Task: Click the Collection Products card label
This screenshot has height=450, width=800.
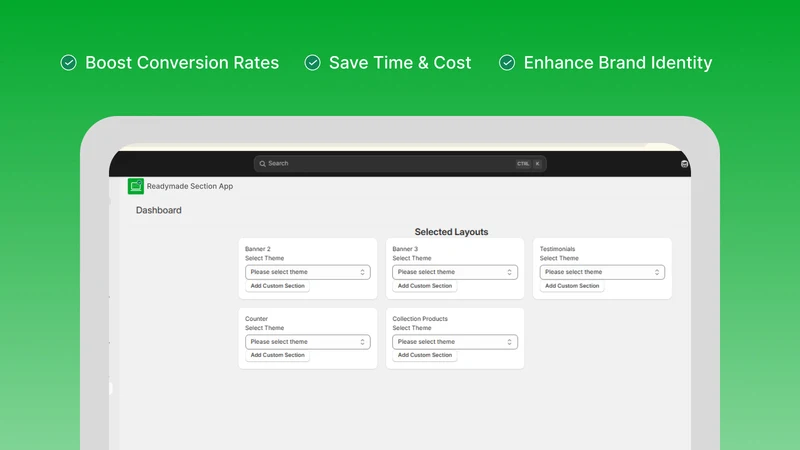Action: point(420,318)
